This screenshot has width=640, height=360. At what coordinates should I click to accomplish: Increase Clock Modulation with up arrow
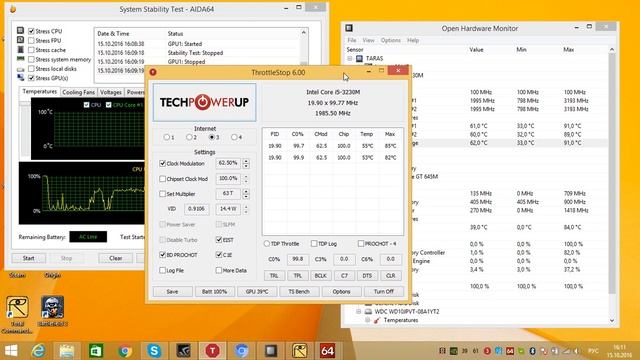246,160
